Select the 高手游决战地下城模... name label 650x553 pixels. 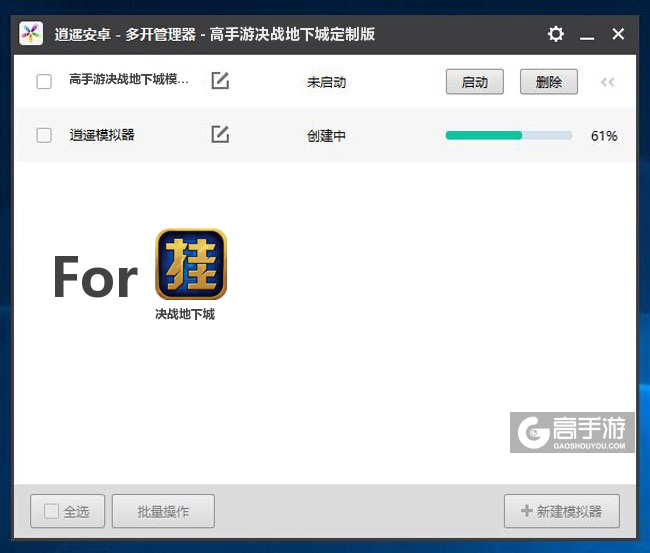coord(129,79)
